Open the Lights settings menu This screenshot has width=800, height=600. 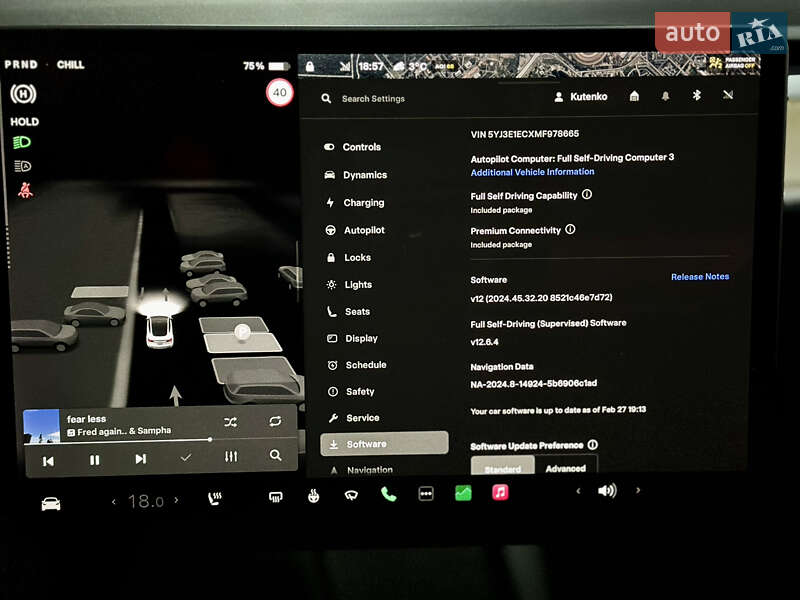click(x=349, y=285)
